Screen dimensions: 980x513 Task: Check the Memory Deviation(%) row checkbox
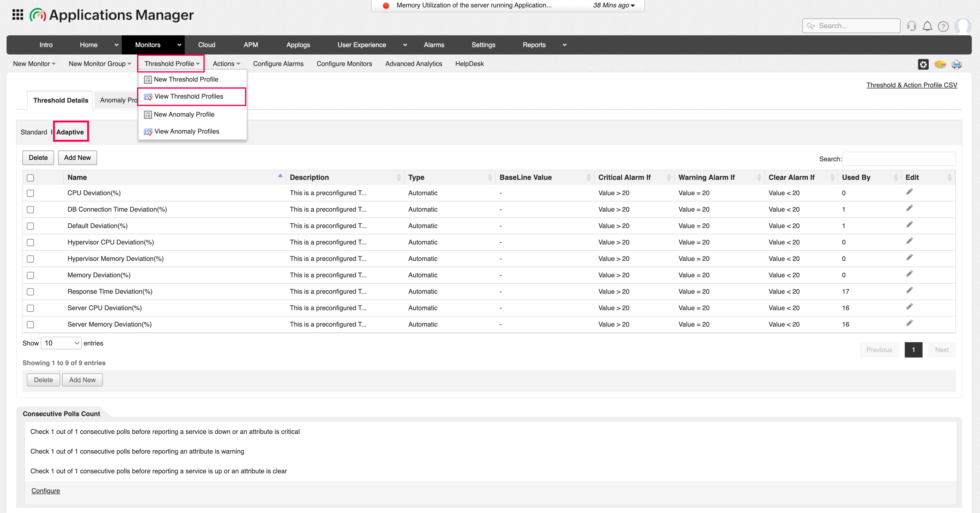click(30, 275)
